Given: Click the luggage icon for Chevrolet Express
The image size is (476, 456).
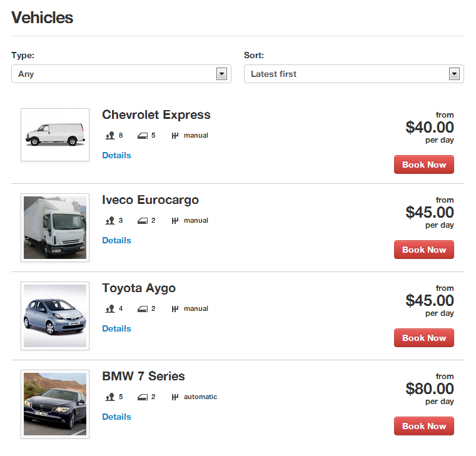Looking at the screenshot, I should (x=143, y=136).
